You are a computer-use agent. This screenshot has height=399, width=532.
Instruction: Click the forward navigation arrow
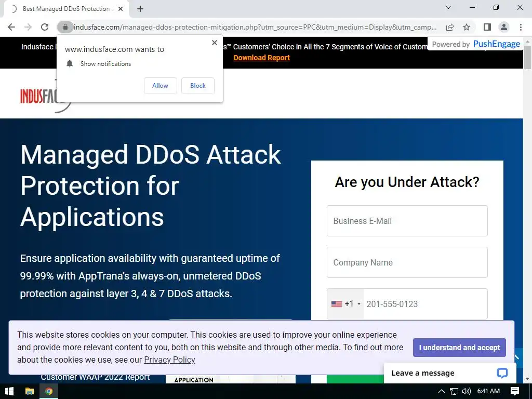[x=28, y=27]
